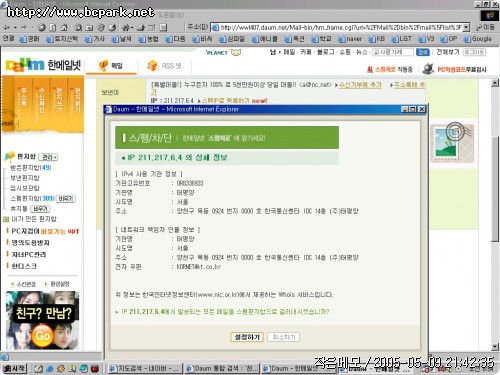Viewport: 500px width, 375px height.
Task: Open Favorites icon in IE toolbar
Action: pos(89,27)
